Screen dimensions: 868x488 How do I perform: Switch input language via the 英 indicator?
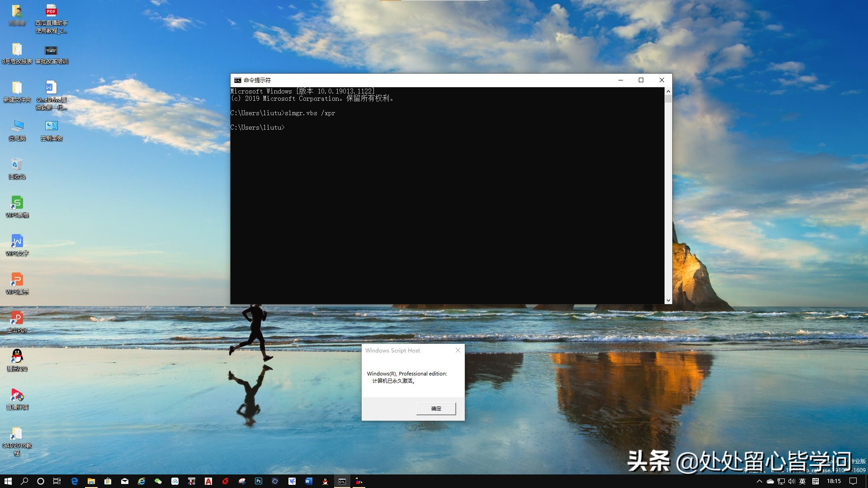(803, 481)
